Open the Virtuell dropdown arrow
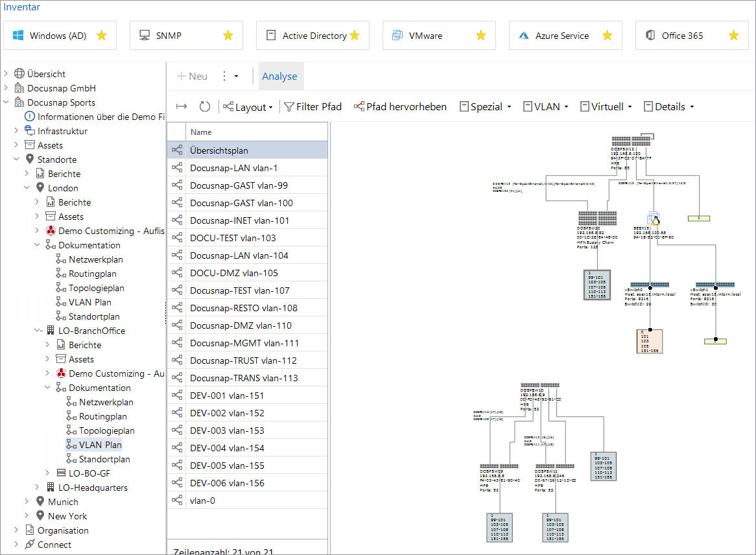Screen dimensions: 756x555 [x=630, y=107]
